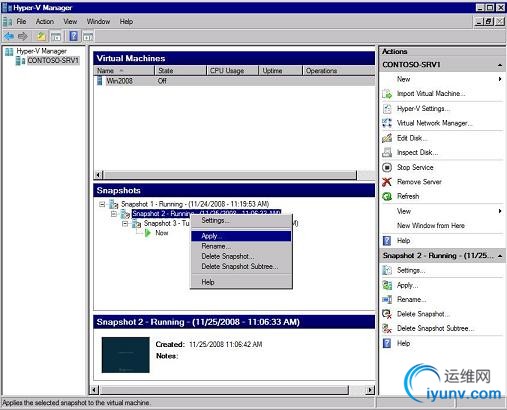Click the Help icon under CONTOSO-SRV1 actions
This screenshot has height=410, width=507.
point(387,241)
